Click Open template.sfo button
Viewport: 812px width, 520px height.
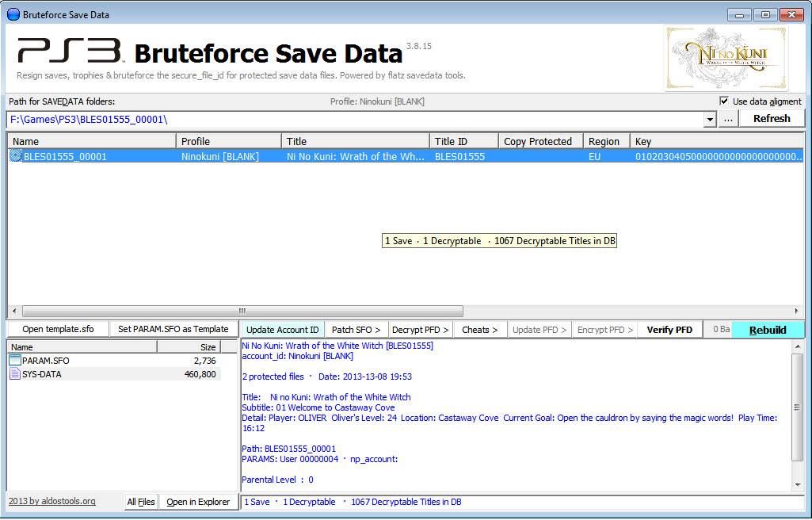[58, 329]
